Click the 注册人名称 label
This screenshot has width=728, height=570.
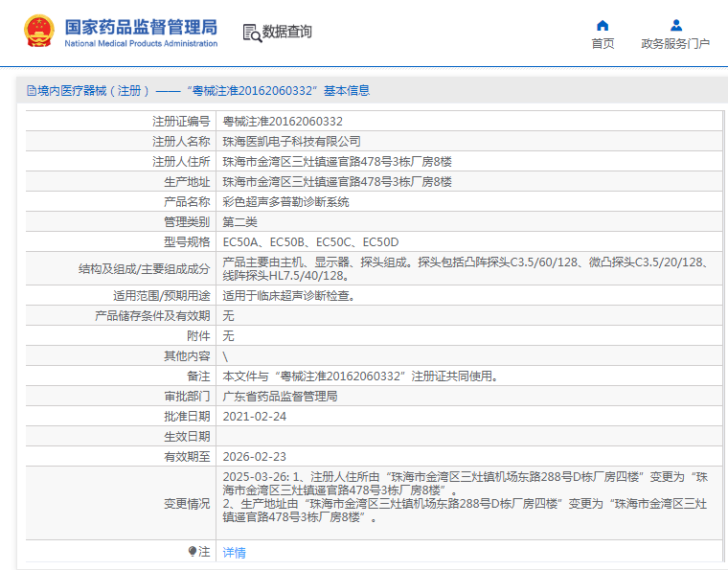click(181, 142)
